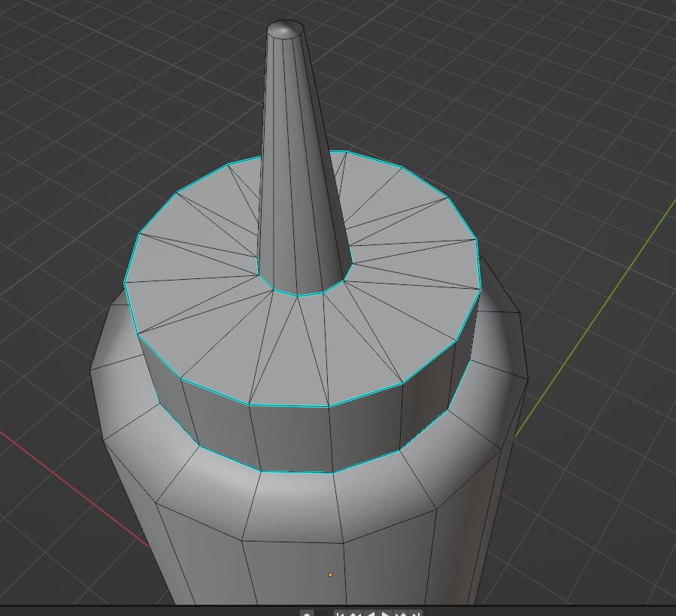This screenshot has height=616, width=676.
Task: Jump to the next keyframe
Action: click(x=402, y=613)
